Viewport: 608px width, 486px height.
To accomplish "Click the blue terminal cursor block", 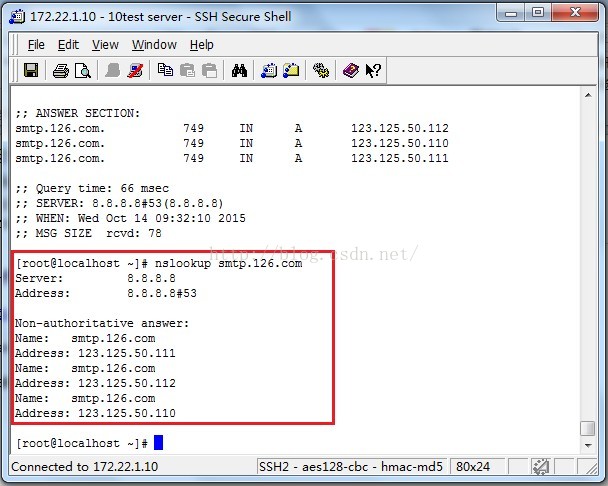I will click(158, 443).
